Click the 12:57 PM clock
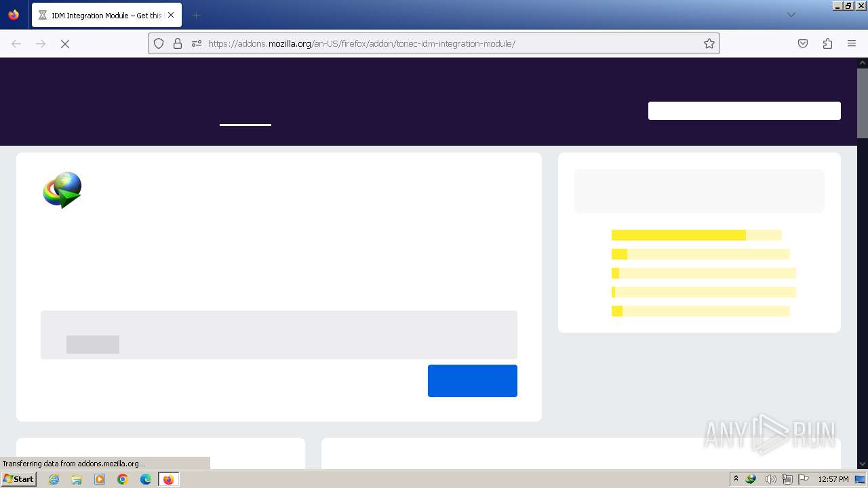This screenshot has height=488, width=868. pyautogui.click(x=833, y=479)
